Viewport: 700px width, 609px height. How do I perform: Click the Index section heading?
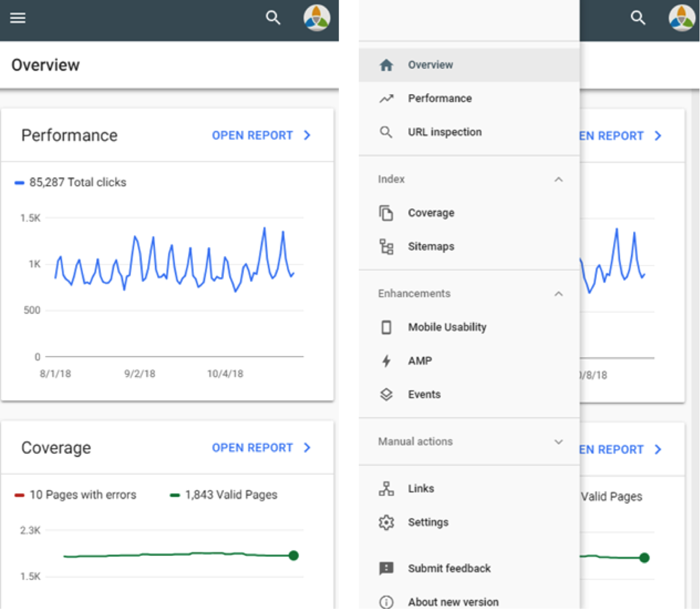[x=391, y=179]
